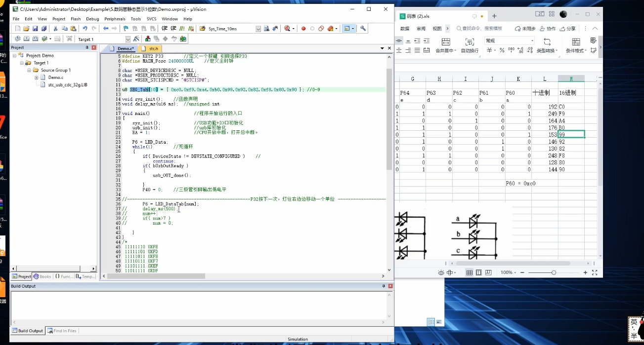The height and width of the screenshot is (345, 644).
Task: Expand the Demo.c file node
Action: tap(37, 77)
